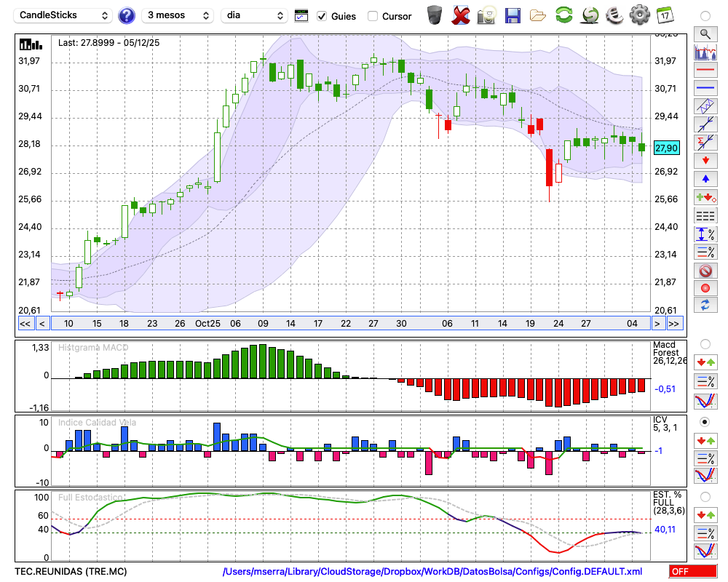Viewport: 728px width, 582px height.
Task: Click the blue floppy disk save icon
Action: (x=513, y=15)
